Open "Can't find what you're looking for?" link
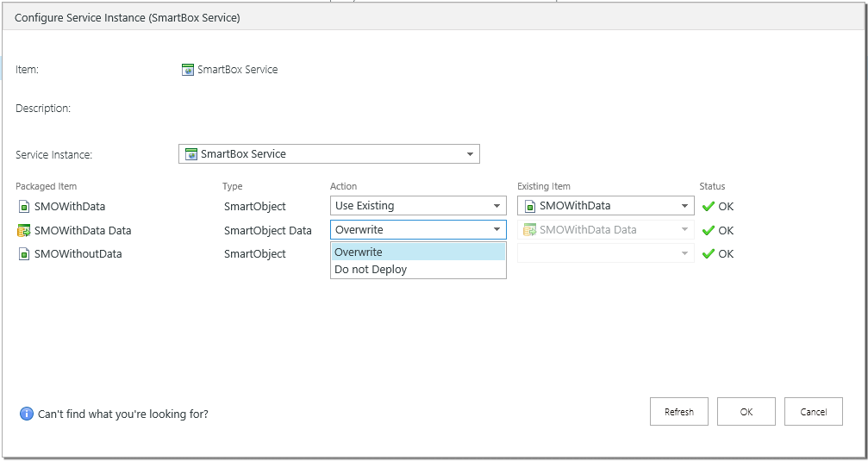The image size is (868, 461). (x=123, y=414)
